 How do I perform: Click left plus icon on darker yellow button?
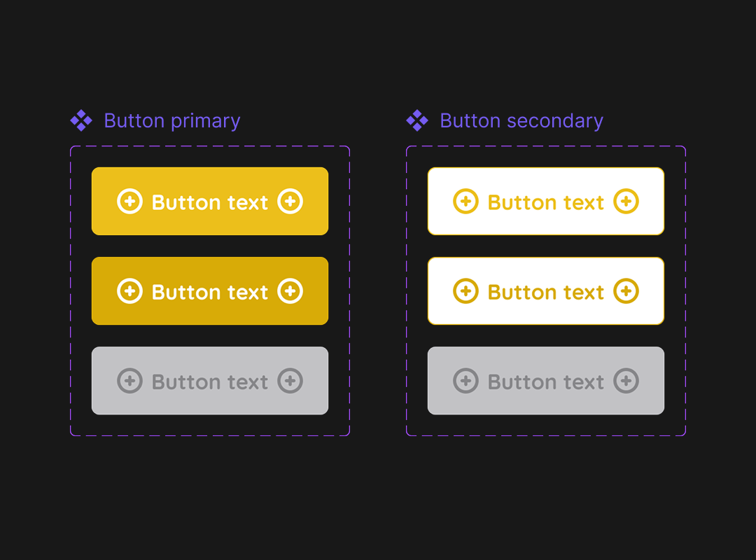(129, 291)
